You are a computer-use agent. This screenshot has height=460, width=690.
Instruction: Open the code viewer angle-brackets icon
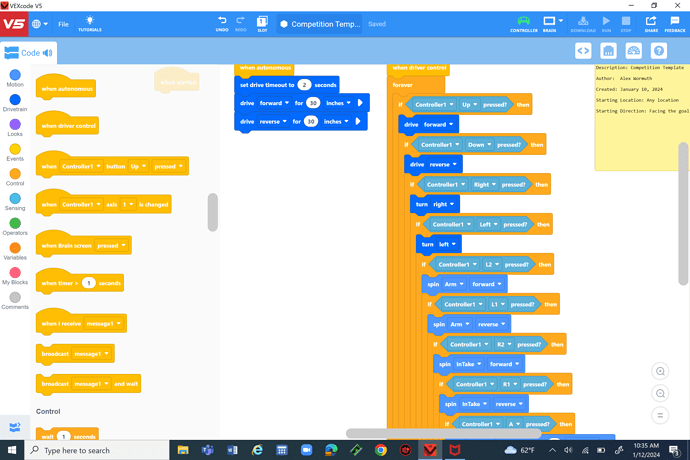tap(583, 51)
